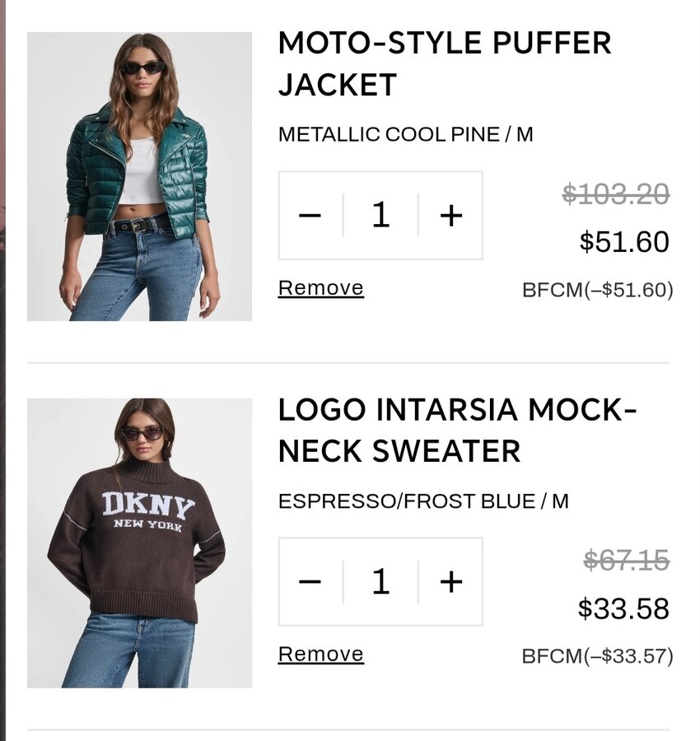Open the green puffer jacket product image

[139, 176]
